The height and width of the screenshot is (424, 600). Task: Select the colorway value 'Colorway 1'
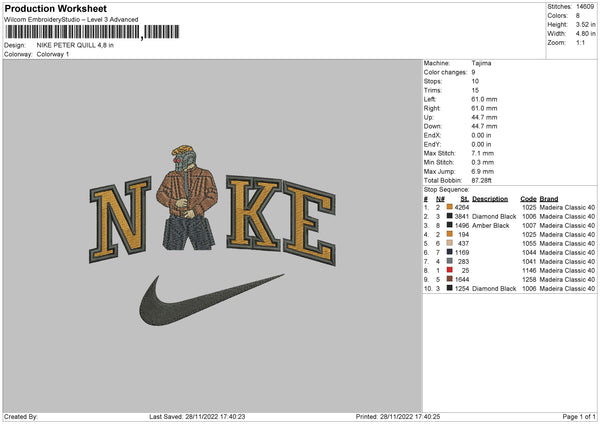pyautogui.click(x=53, y=54)
